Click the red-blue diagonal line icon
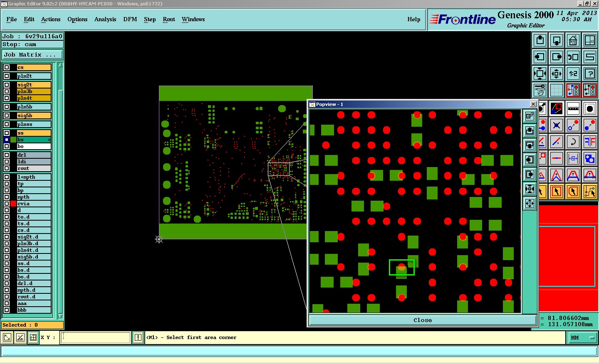The image size is (599, 364). pos(557,142)
